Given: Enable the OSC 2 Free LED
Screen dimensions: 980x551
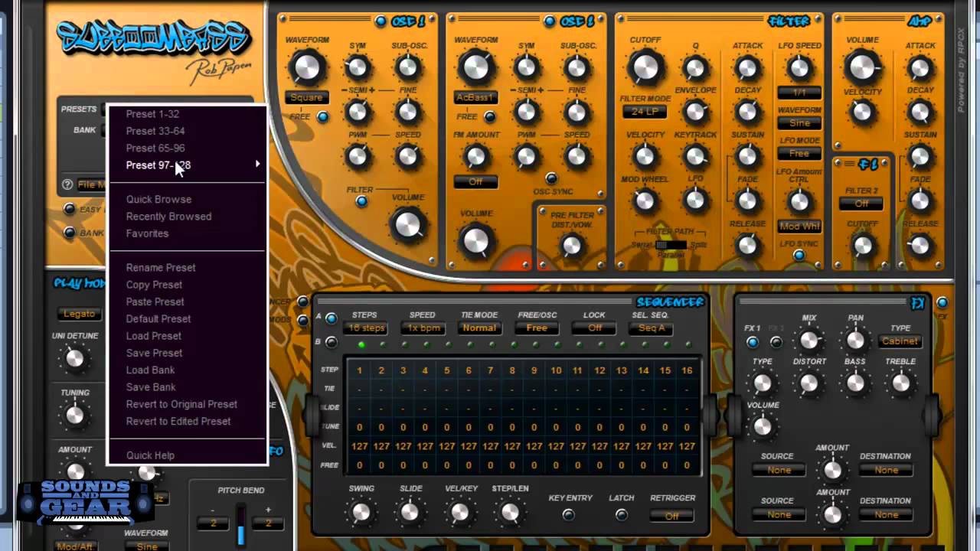Looking at the screenshot, I should coord(489,117).
